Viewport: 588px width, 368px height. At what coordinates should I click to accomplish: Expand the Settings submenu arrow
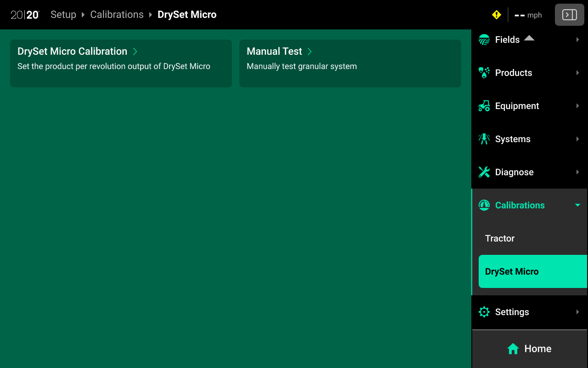pyautogui.click(x=577, y=312)
